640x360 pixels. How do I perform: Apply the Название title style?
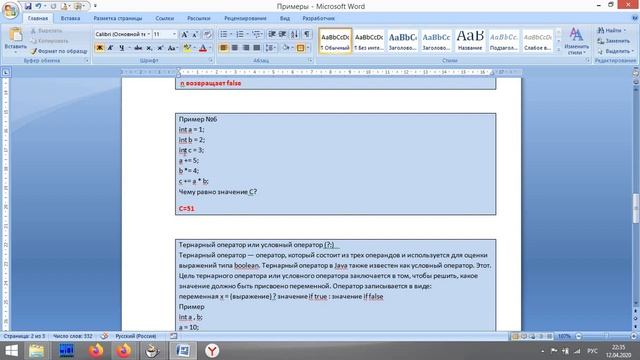click(470, 41)
